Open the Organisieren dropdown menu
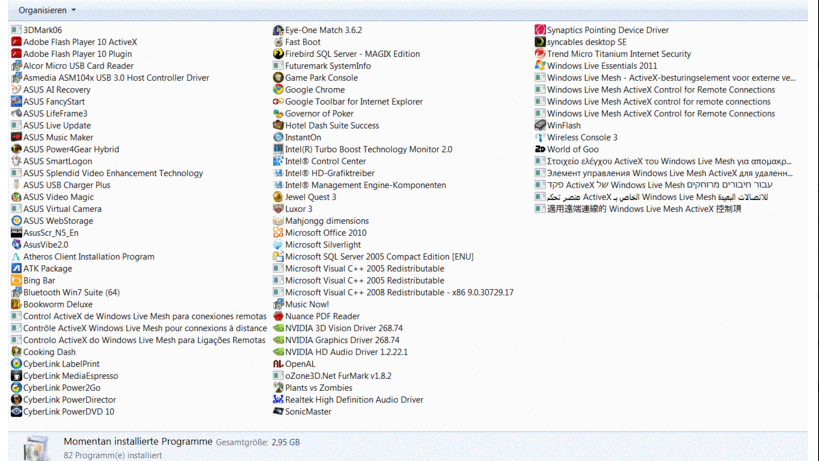 pyautogui.click(x=46, y=10)
